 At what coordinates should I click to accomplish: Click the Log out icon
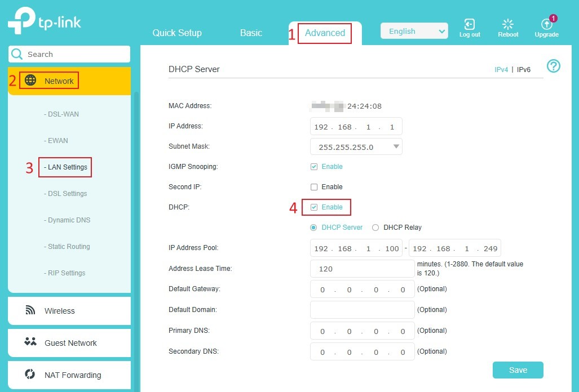[x=469, y=23]
